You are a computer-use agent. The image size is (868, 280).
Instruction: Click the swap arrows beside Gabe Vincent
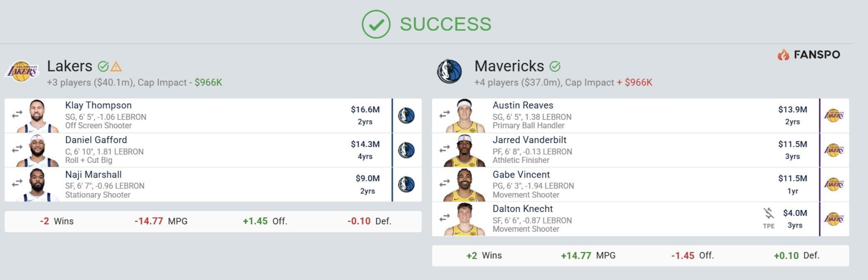(444, 183)
